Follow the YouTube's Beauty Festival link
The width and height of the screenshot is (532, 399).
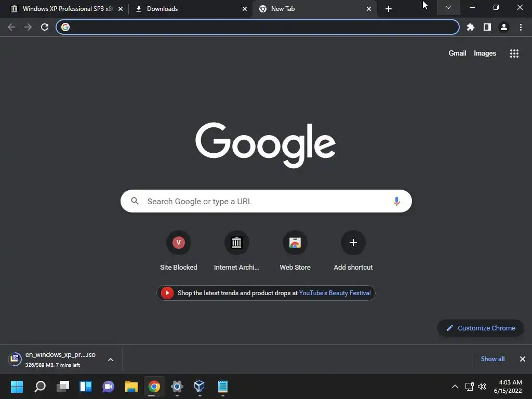point(335,293)
